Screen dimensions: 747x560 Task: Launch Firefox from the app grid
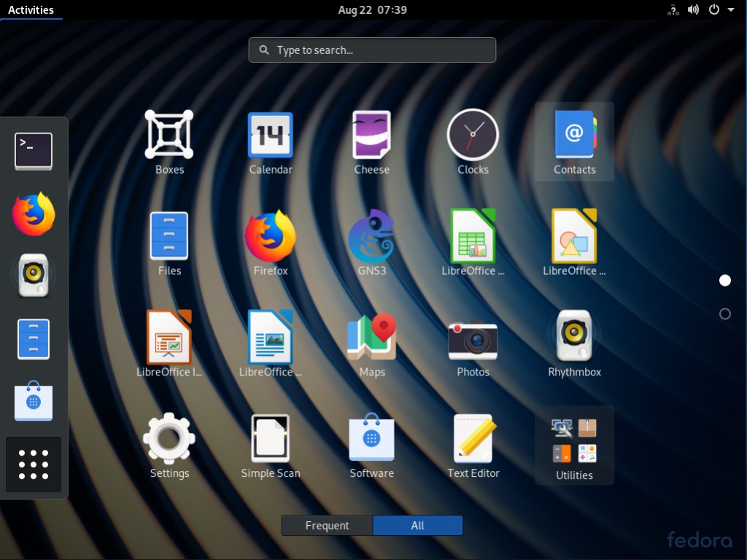point(271,243)
